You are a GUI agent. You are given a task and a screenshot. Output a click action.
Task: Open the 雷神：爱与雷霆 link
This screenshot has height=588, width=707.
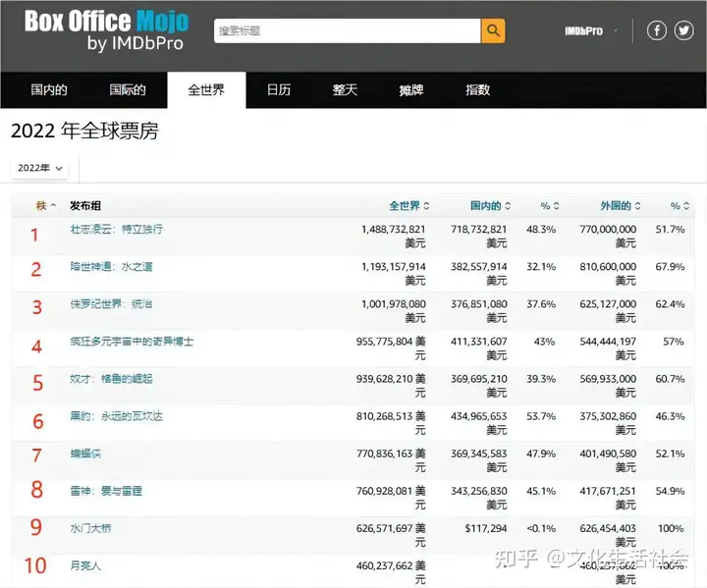coord(106,491)
